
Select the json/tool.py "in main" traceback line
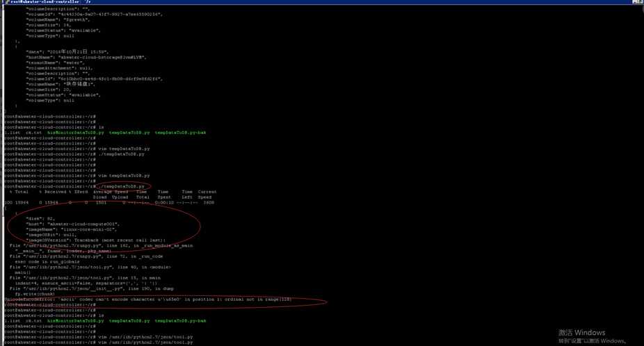pyautogui.click(x=85, y=278)
